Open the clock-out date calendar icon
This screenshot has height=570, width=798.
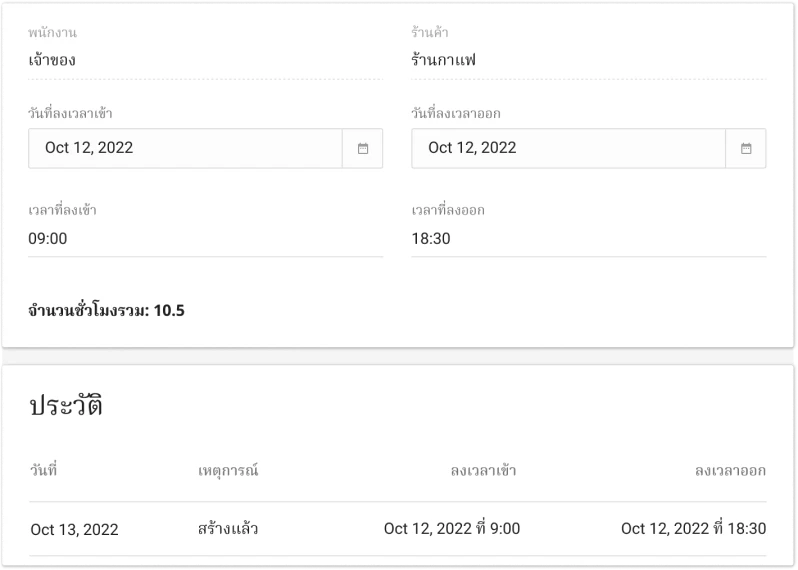tap(746, 148)
